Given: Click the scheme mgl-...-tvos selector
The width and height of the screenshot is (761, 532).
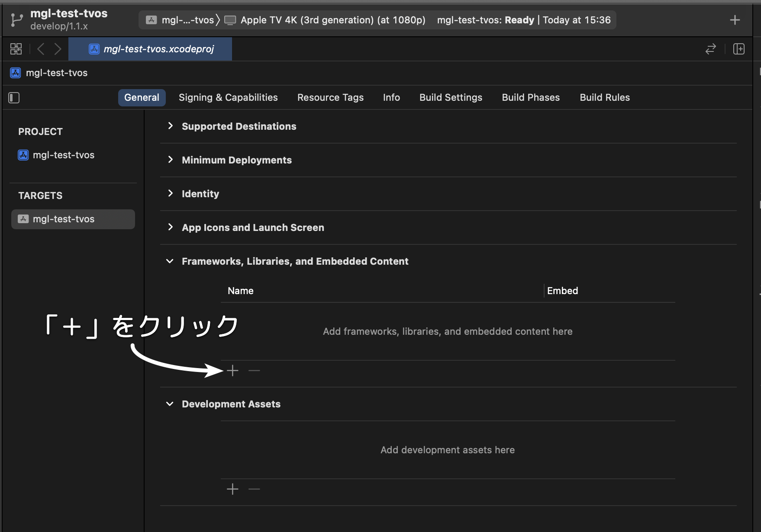Looking at the screenshot, I should [180, 20].
